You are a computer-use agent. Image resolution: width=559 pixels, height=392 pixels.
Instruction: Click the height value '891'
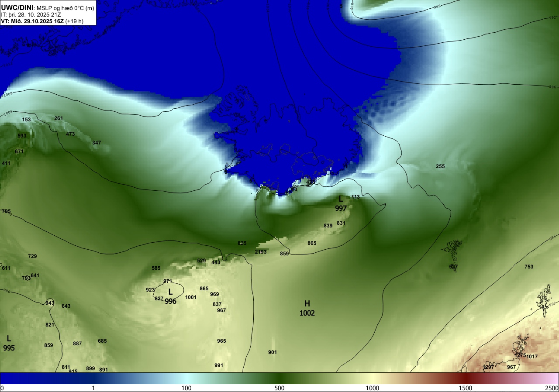coord(104,370)
